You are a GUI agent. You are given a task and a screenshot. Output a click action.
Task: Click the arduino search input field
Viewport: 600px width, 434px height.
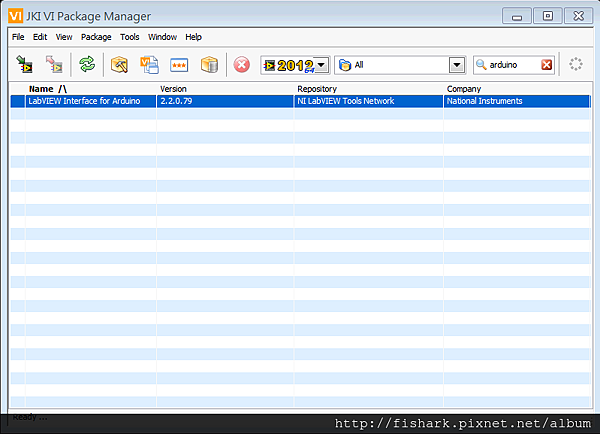(x=514, y=65)
